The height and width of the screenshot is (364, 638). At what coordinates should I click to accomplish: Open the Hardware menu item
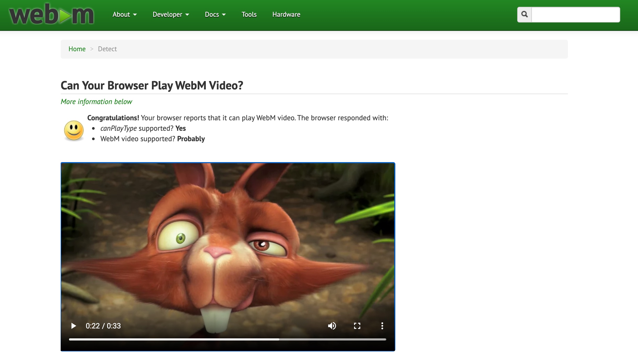point(286,15)
